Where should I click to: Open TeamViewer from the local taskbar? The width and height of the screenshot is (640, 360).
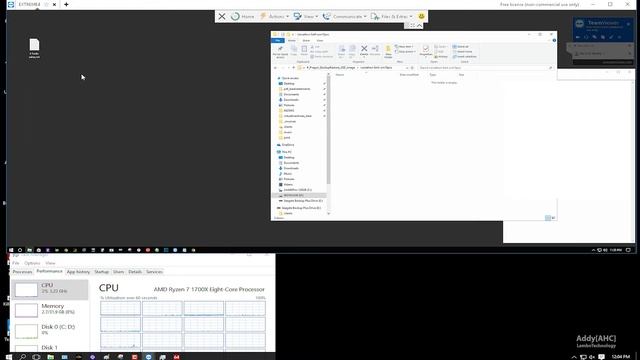149,357
